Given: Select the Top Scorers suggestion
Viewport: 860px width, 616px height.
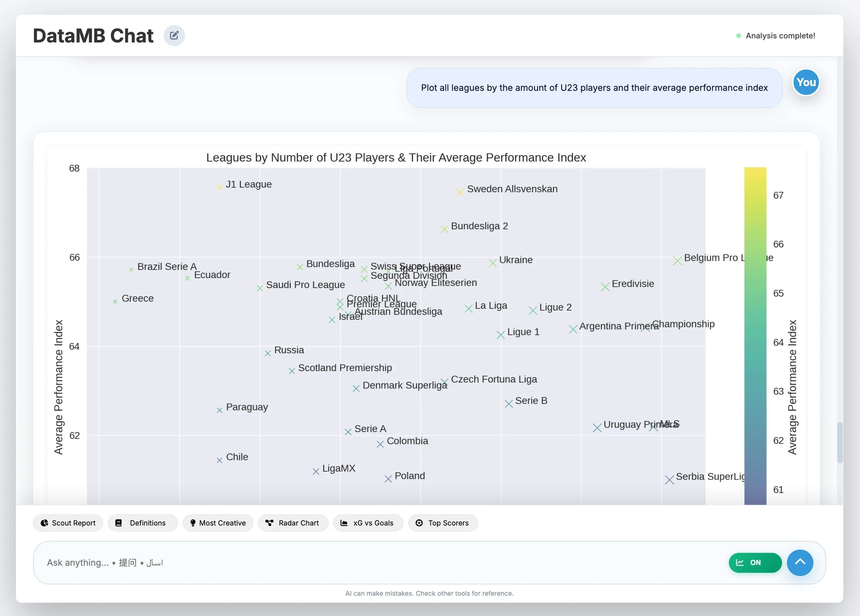Looking at the screenshot, I should point(443,523).
